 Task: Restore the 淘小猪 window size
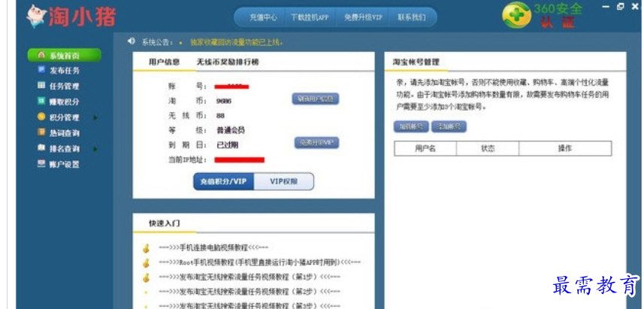pos(620,7)
